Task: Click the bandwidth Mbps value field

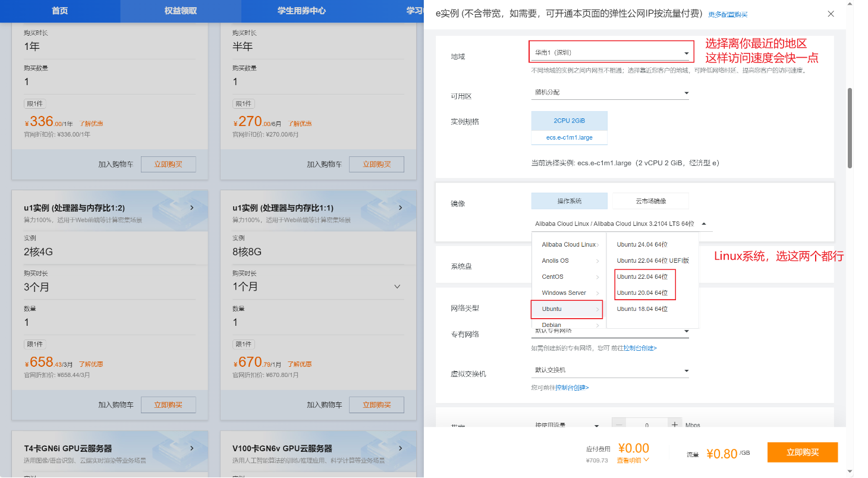Action: tap(646, 424)
